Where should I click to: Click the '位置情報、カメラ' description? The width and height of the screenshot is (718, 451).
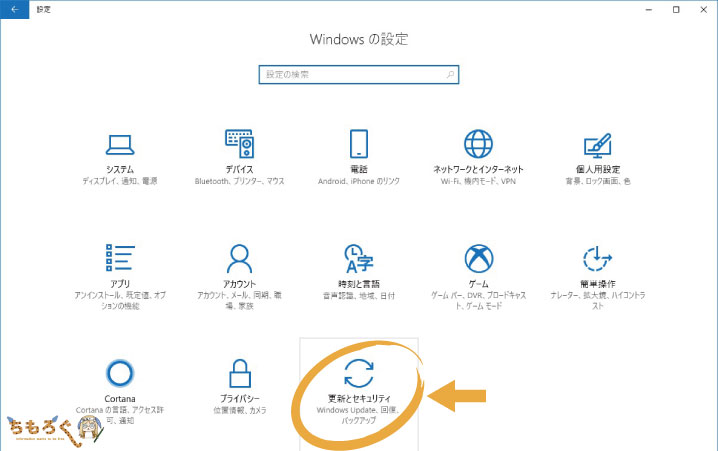point(239,411)
